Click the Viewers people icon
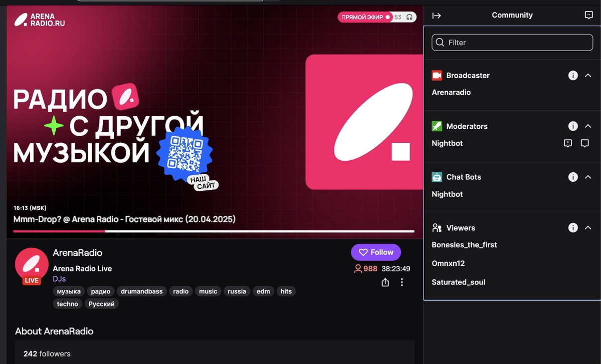This screenshot has width=601, height=364. (437, 228)
